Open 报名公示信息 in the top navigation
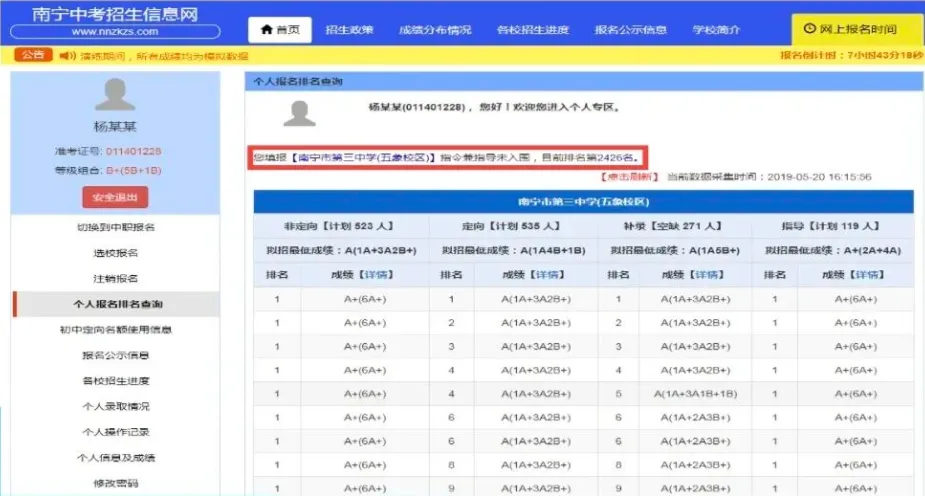Viewport: 925px width, 496px height. point(631,29)
